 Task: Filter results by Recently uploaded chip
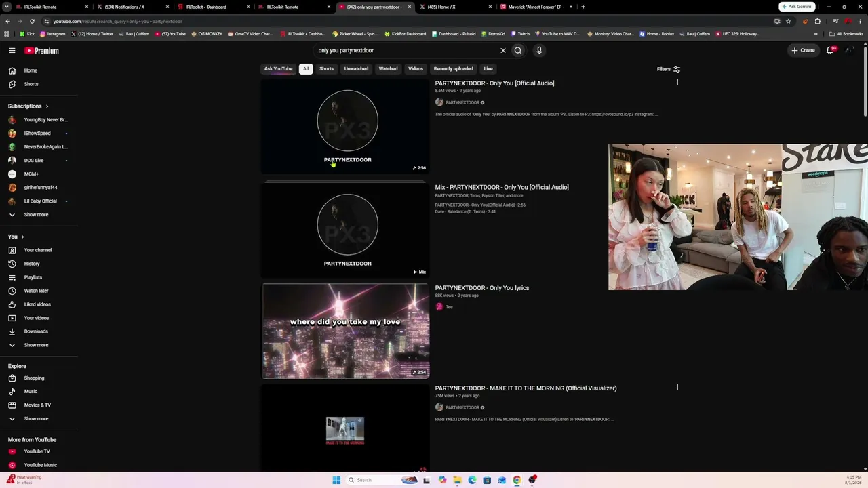(454, 68)
